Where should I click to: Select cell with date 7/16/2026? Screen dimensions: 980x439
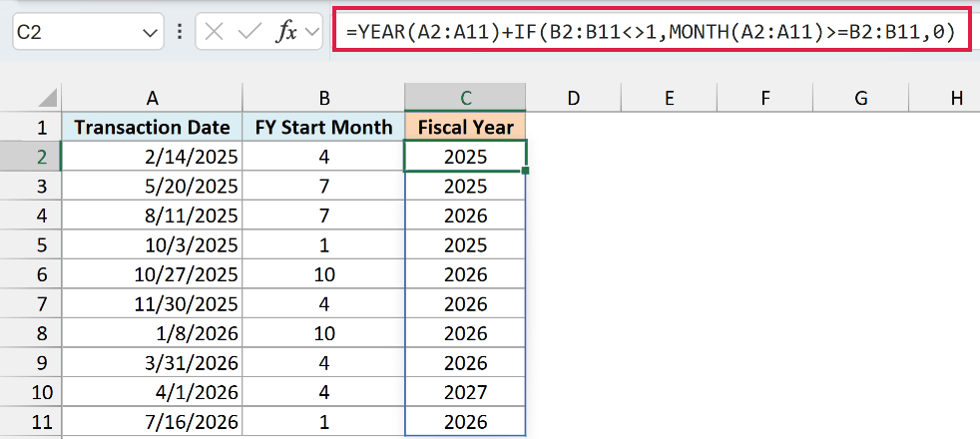[x=152, y=422]
